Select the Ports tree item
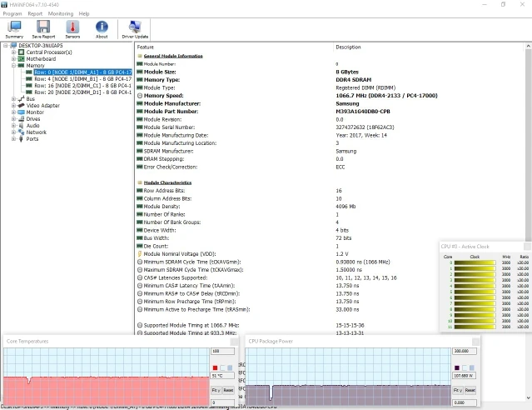The width and height of the screenshot is (532, 410). pos(32,139)
